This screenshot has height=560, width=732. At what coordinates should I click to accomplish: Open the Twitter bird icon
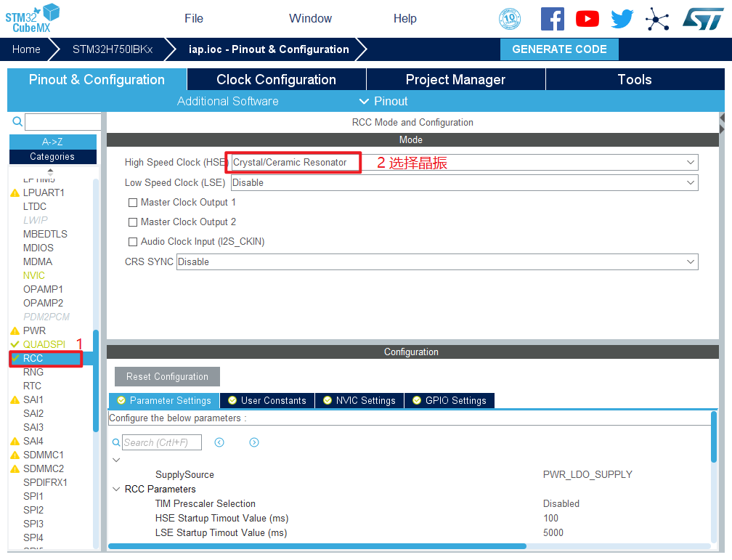coord(622,19)
